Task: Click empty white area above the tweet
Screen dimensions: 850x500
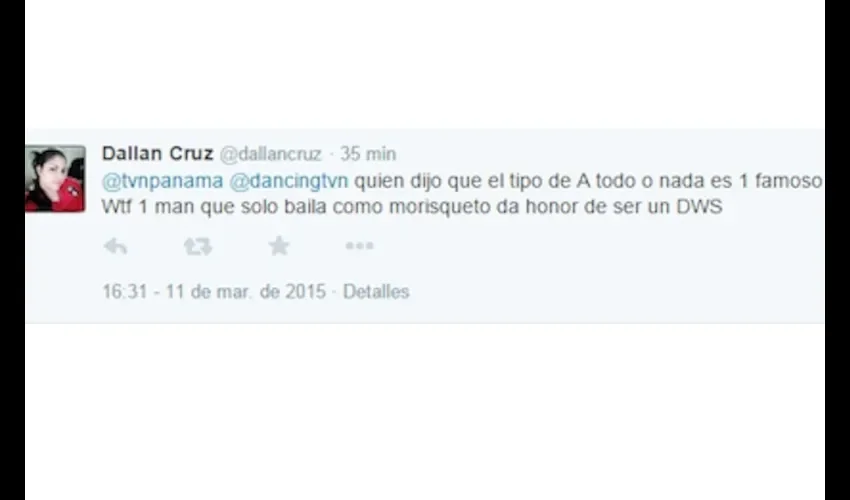Action: point(425,64)
